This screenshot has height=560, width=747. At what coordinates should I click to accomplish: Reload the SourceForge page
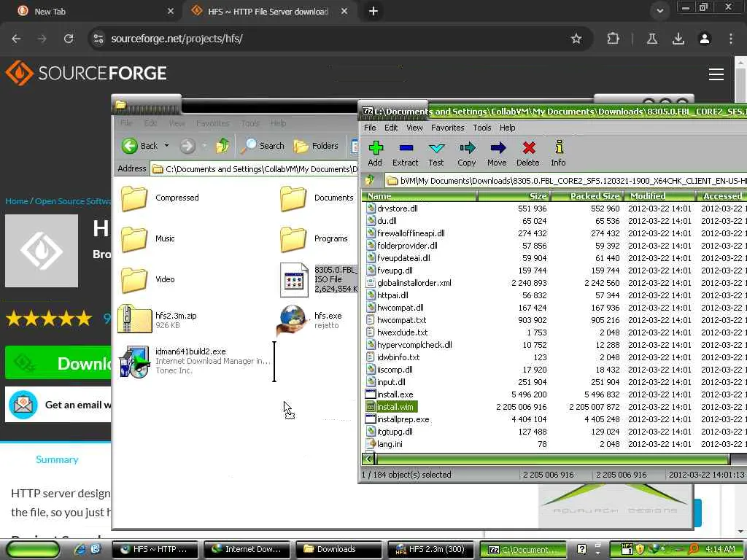pos(69,39)
